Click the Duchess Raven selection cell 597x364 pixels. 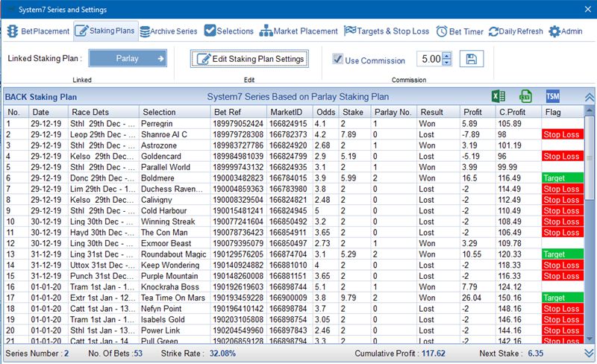coord(175,189)
